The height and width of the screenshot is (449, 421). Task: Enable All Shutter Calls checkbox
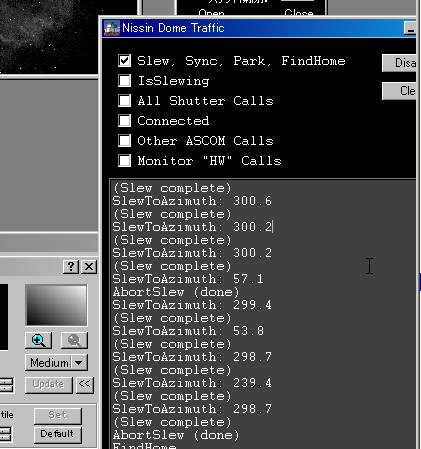pyautogui.click(x=124, y=101)
